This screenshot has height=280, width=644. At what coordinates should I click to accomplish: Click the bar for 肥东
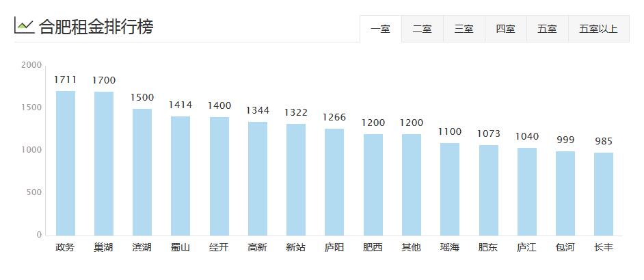[489, 190]
